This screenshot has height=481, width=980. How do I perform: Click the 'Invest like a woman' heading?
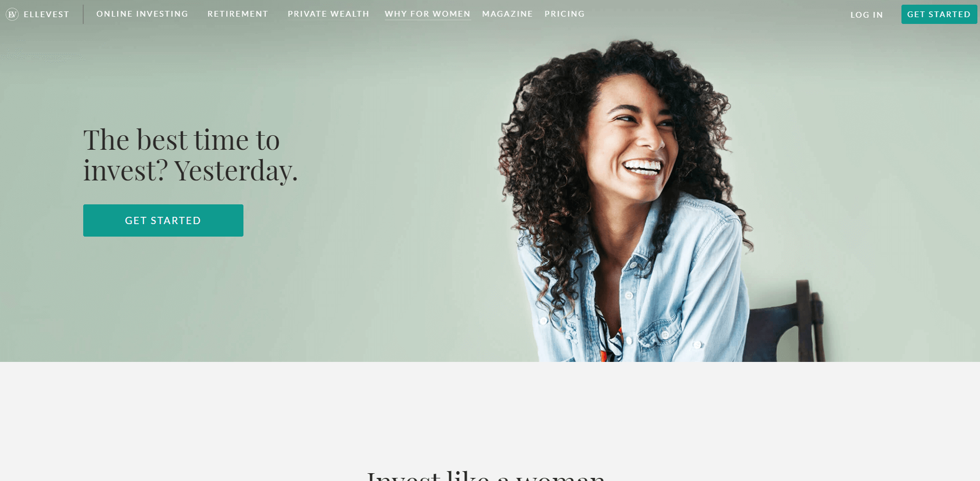pos(486,475)
